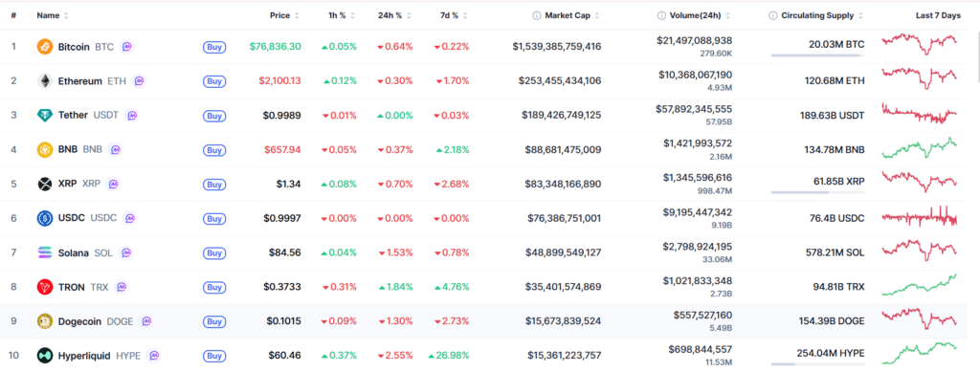Sort the table by Volume(24h) header
This screenshot has height=372, width=980.
(700, 15)
